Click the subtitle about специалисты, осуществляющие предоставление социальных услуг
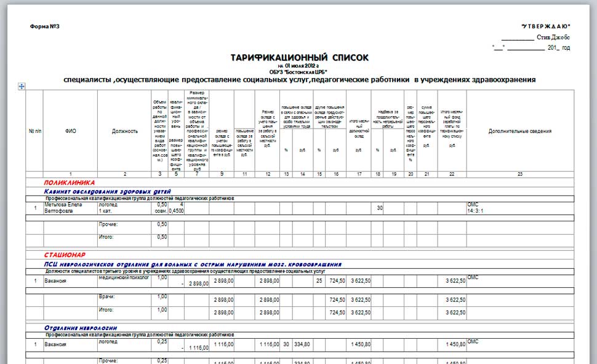The width and height of the screenshot is (597, 364). pyautogui.click(x=299, y=80)
